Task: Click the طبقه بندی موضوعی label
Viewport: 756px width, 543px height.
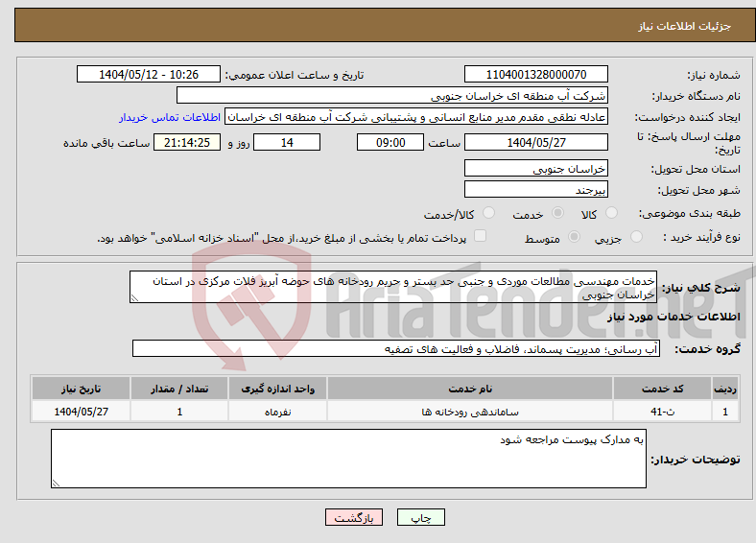Action: pos(690,213)
